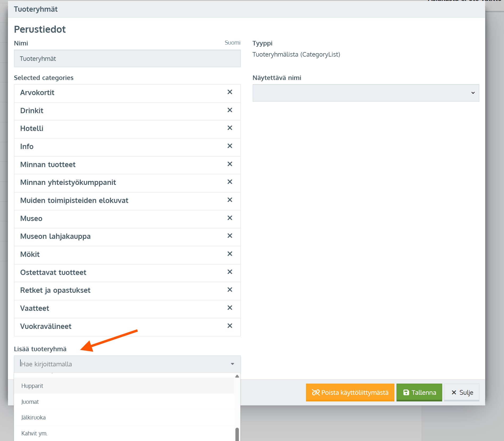Collapse the Lisää tuoteryhmä dropdown arrow
The height and width of the screenshot is (441, 504).
tap(232, 364)
